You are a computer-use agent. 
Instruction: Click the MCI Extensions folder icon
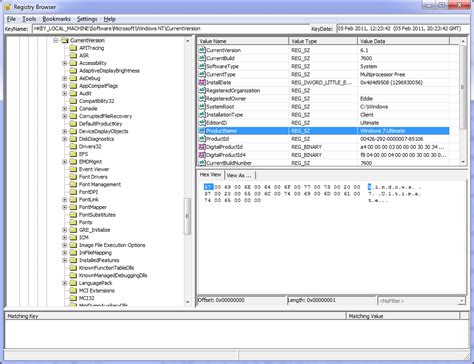tap(73, 291)
